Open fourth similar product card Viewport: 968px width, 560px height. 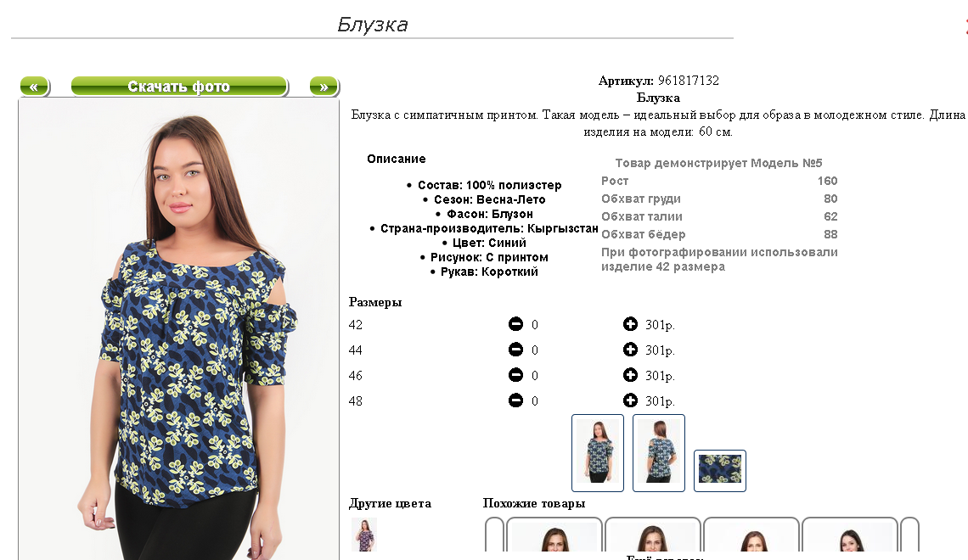tap(850, 534)
